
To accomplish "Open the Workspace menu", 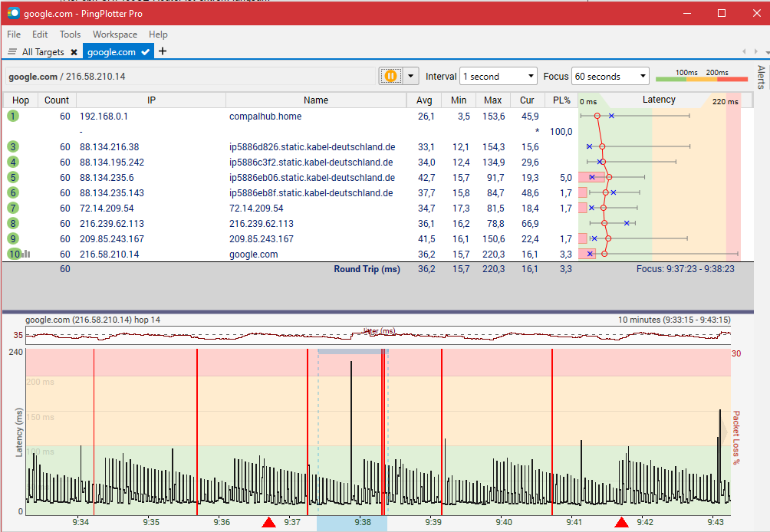I will click(115, 34).
